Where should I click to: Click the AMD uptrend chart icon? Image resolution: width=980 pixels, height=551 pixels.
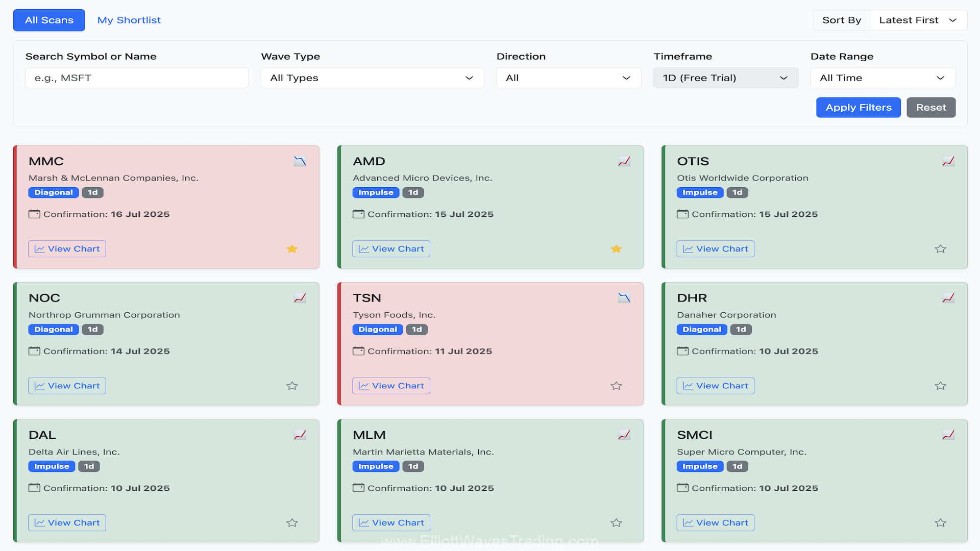point(624,161)
